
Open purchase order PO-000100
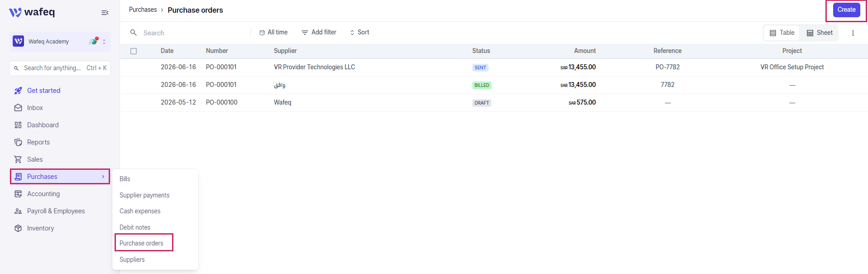click(221, 102)
